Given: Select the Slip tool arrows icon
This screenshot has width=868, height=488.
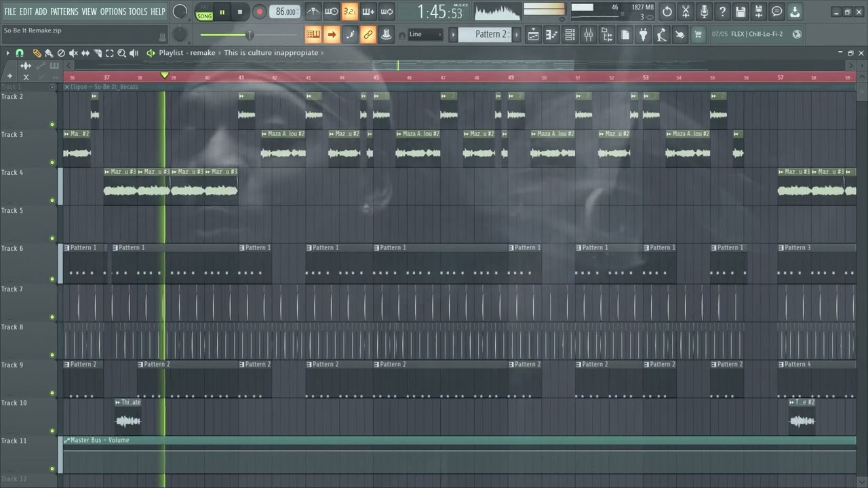Looking at the screenshot, I should 85,53.
